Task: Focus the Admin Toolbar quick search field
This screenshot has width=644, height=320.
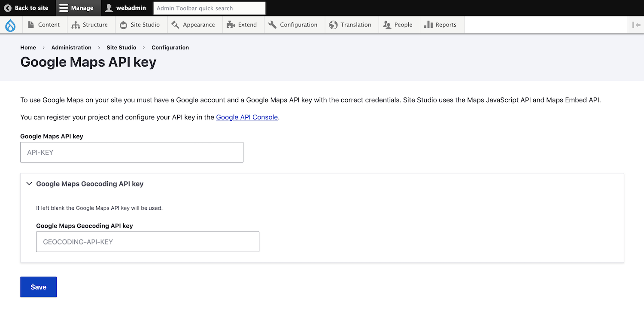Action: (x=209, y=8)
